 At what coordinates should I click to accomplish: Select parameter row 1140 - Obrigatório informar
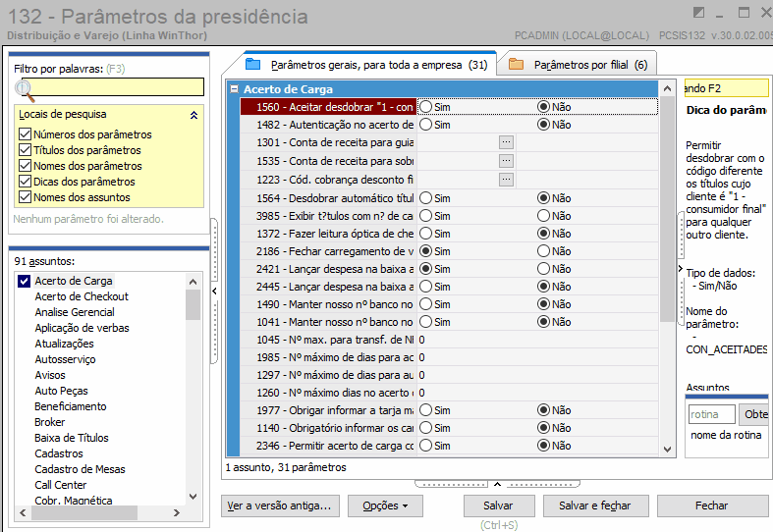[x=329, y=428]
